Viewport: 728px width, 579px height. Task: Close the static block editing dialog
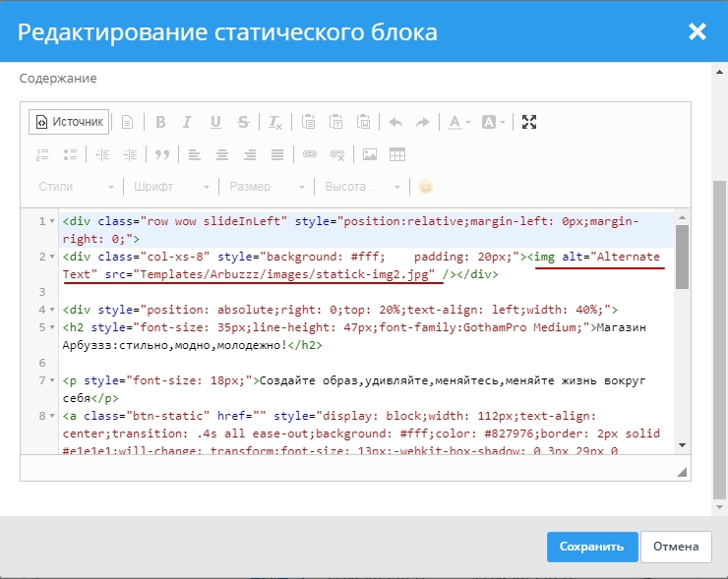click(698, 31)
